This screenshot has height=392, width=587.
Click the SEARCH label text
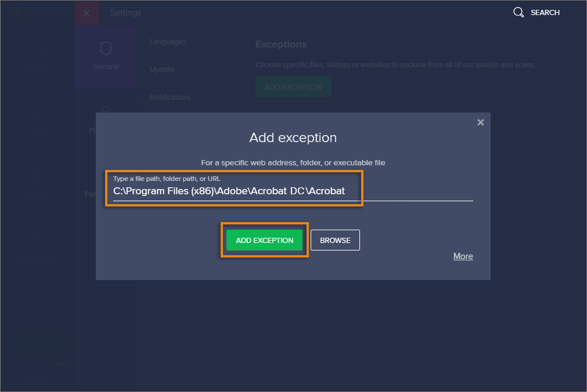[x=545, y=13]
